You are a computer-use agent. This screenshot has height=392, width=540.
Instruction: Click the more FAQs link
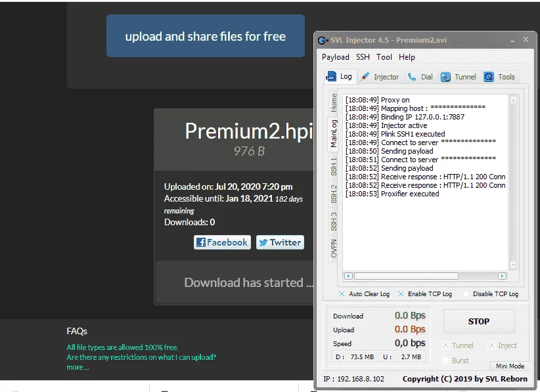[x=78, y=367]
